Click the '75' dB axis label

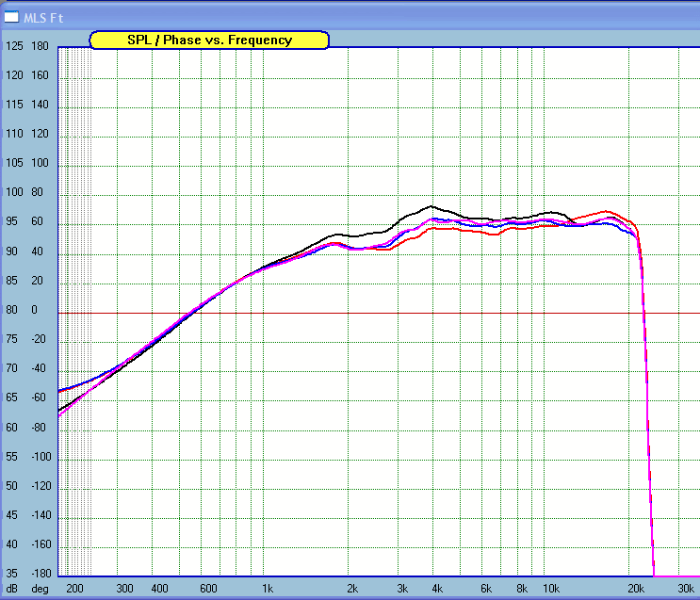point(11,339)
